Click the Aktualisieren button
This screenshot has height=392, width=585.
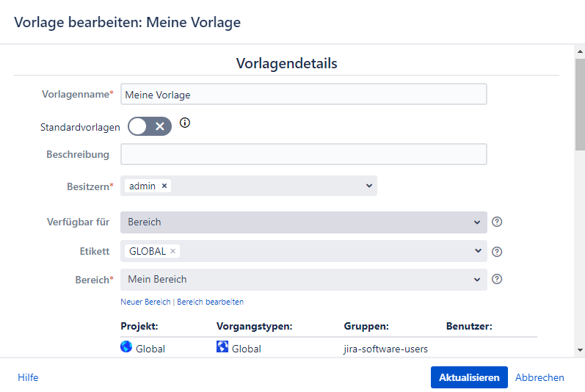468,377
